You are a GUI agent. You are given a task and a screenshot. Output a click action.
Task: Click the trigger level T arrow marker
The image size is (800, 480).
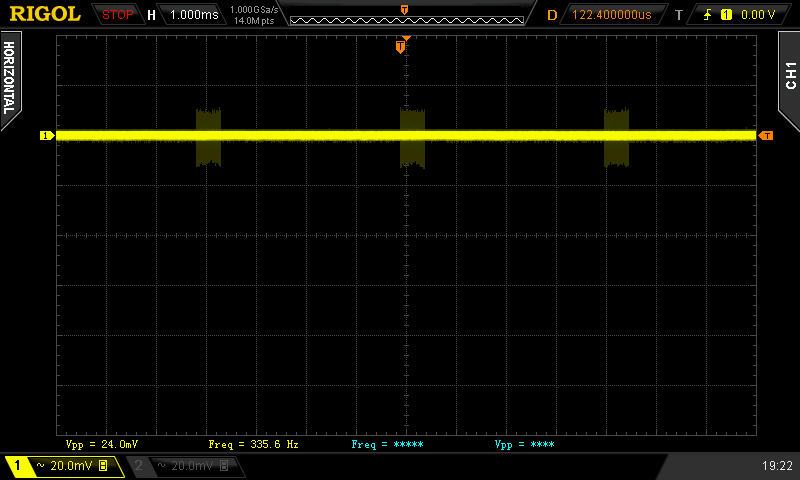point(766,136)
